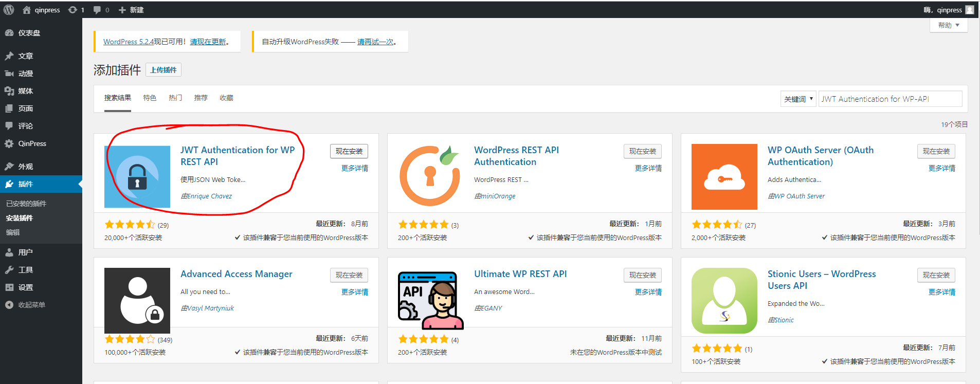Switch to the 特色 tab
Image resolution: width=980 pixels, height=384 pixels.
coord(150,98)
